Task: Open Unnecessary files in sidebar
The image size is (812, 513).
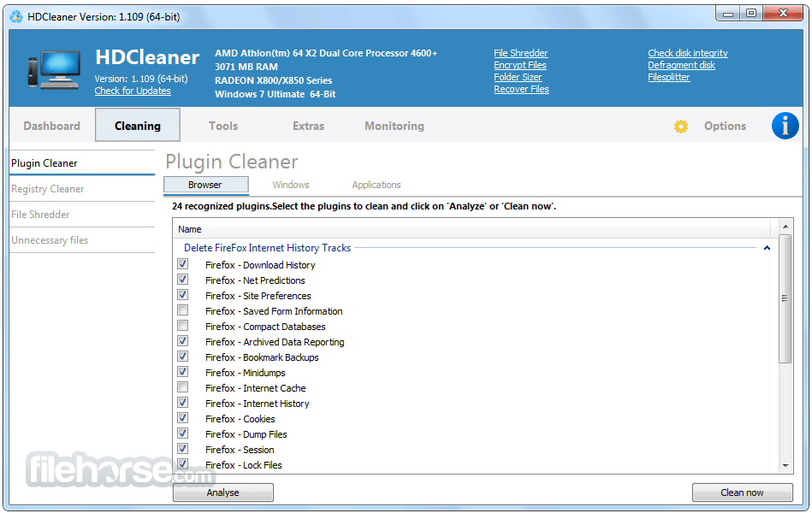Action: [82, 240]
